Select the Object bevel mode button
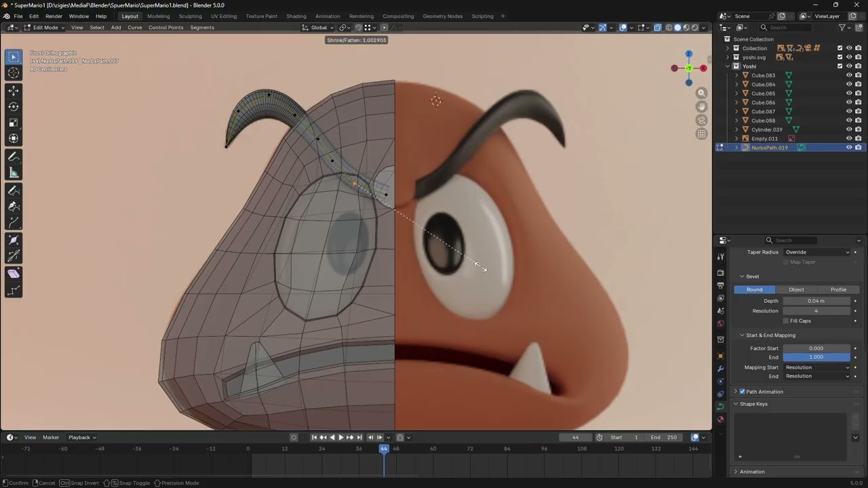 [796, 289]
